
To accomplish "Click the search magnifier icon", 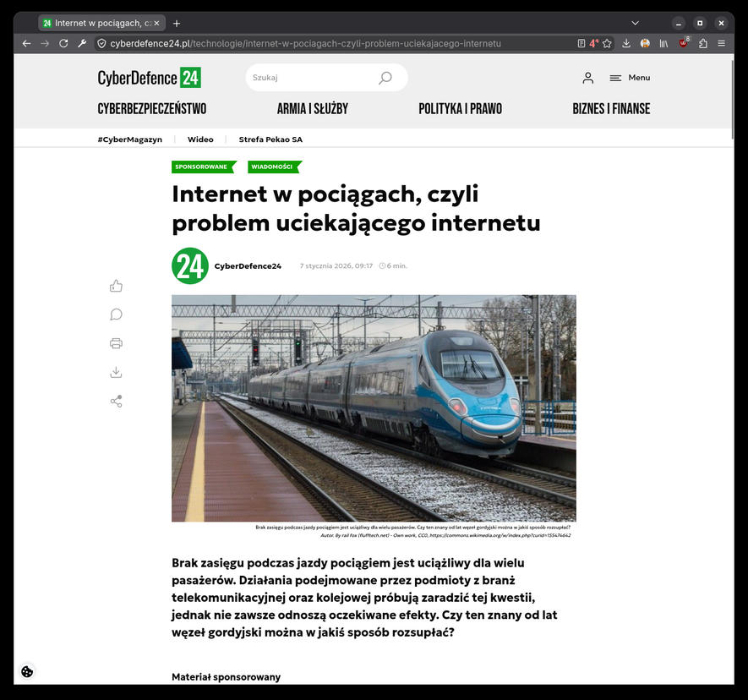I will point(385,77).
